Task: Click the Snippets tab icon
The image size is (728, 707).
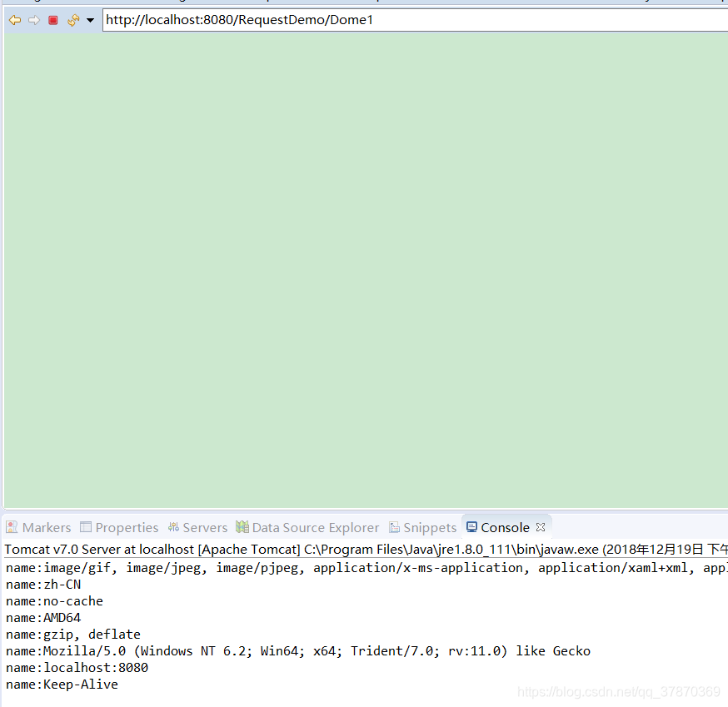Action: 394,527
